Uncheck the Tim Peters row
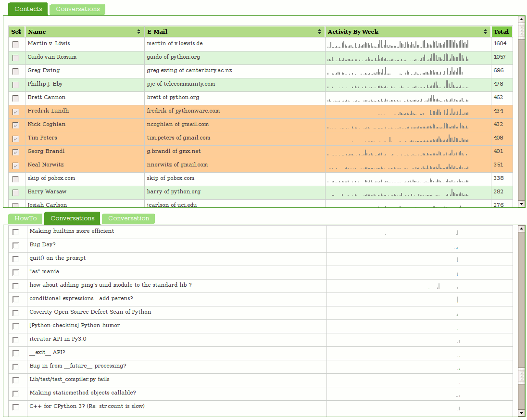Viewport: 527px width, 420px height. pyautogui.click(x=15, y=139)
